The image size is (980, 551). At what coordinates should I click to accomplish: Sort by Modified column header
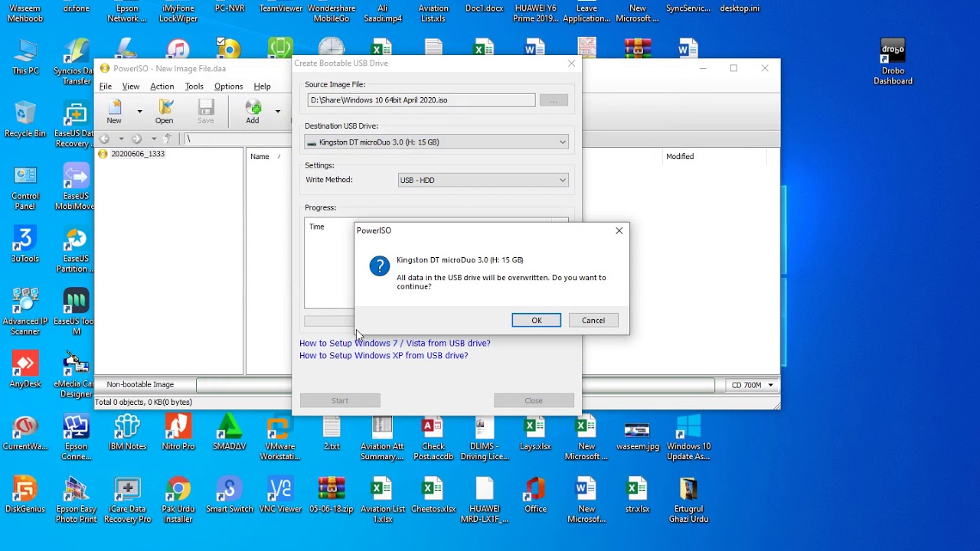[x=680, y=157]
